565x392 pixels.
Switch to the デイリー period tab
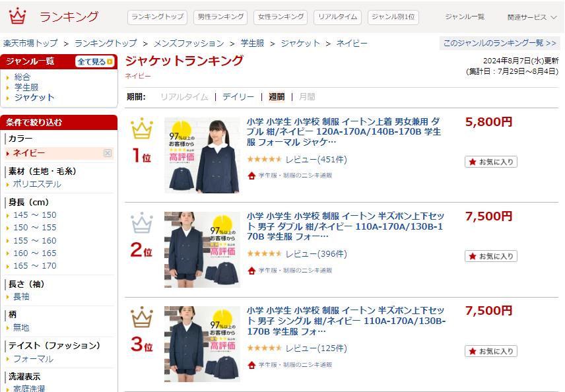(x=238, y=96)
